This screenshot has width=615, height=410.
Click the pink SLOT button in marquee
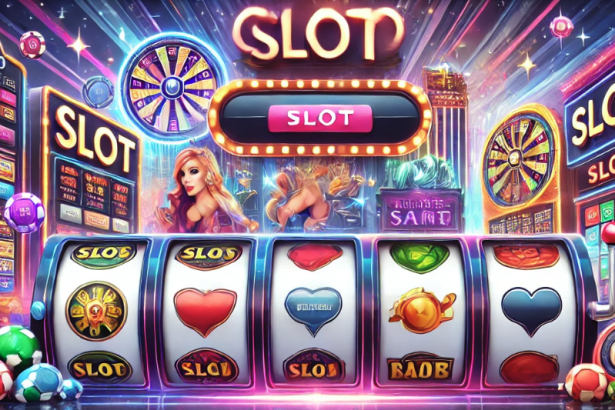(320, 118)
